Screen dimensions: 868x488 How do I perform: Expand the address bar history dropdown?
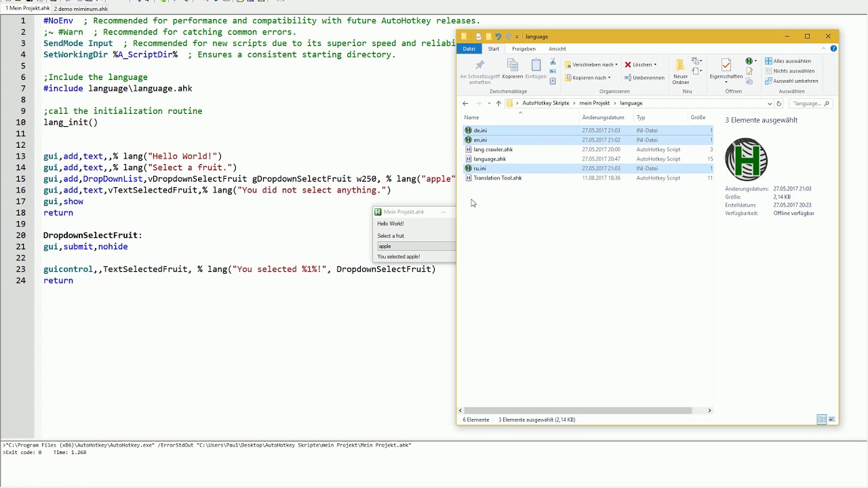coord(770,104)
